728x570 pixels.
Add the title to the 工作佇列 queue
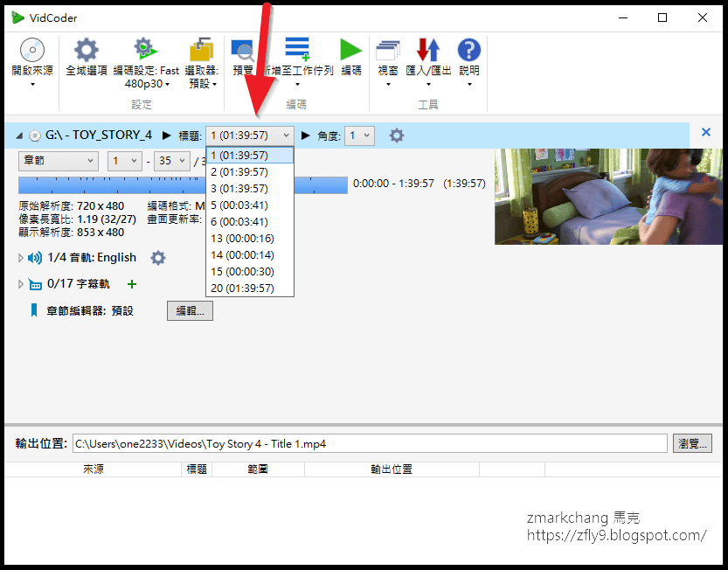pos(297,52)
